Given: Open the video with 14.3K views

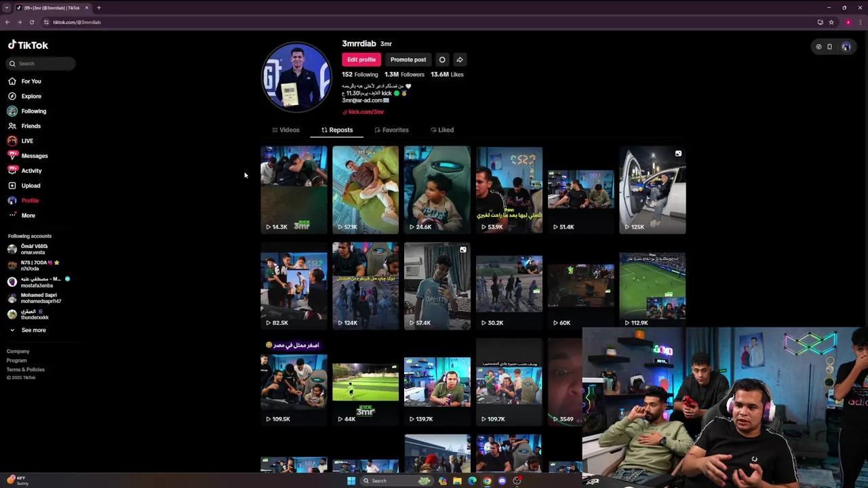Looking at the screenshot, I should 294,190.
